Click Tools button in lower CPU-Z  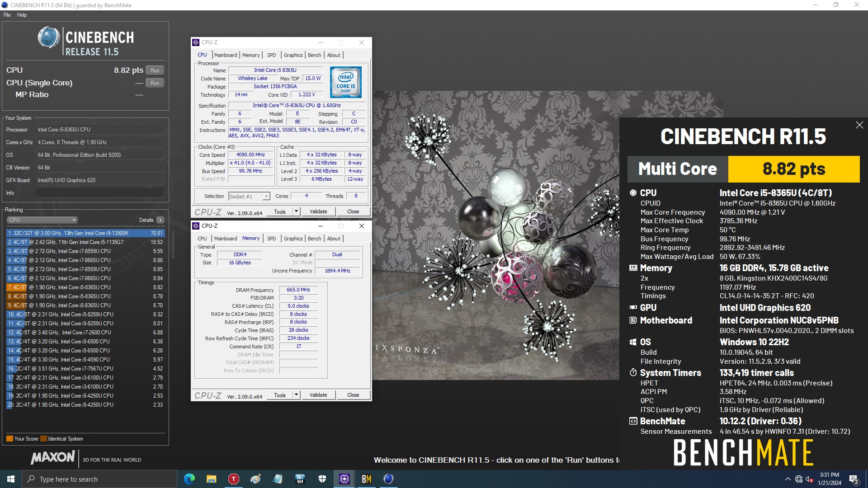pyautogui.click(x=280, y=395)
